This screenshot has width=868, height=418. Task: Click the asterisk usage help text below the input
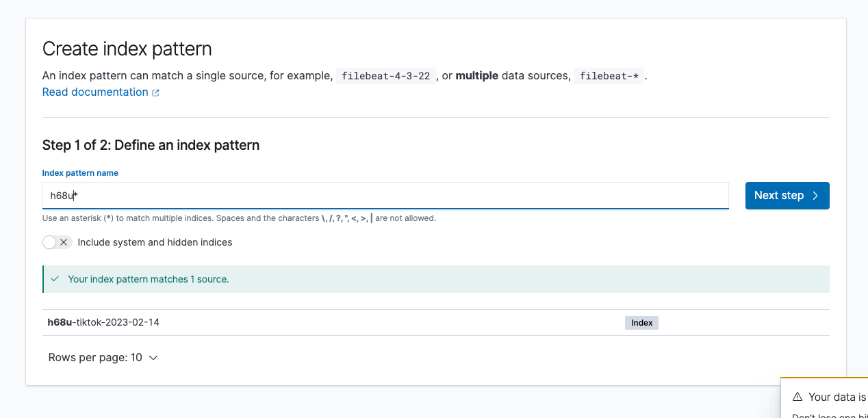239,218
